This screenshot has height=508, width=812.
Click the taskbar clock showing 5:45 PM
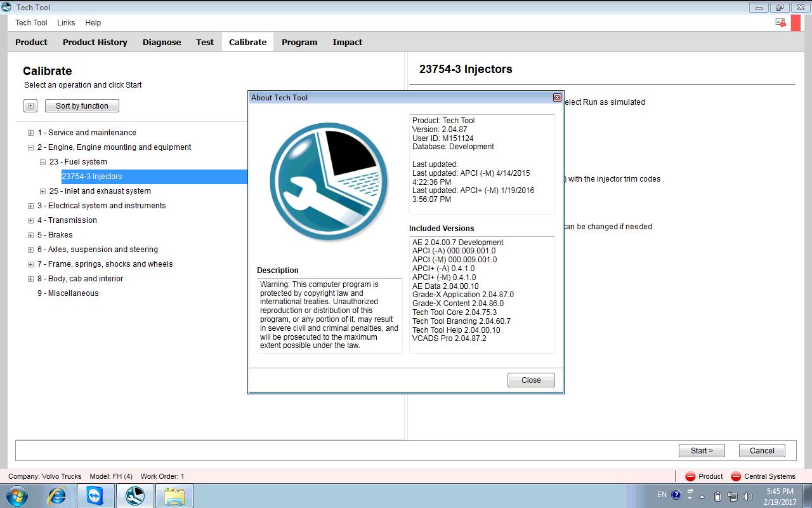tap(780, 496)
